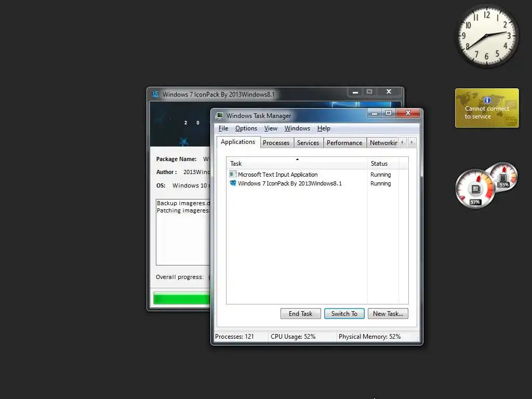This screenshot has width=532, height=399.
Task: Maximize the Windows Task Manager window
Action: [x=389, y=113]
